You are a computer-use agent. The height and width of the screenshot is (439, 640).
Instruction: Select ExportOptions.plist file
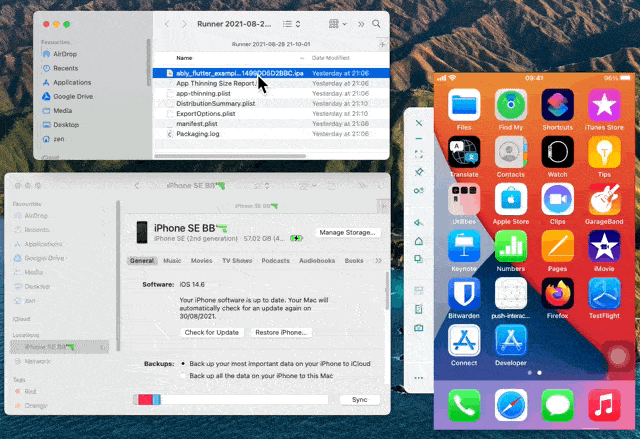[x=271, y=113]
